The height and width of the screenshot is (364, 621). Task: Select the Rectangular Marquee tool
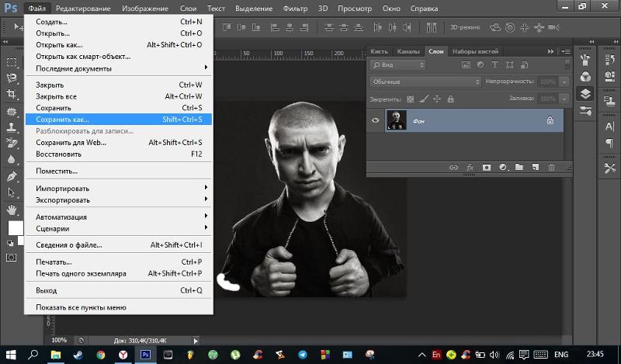coord(12,62)
